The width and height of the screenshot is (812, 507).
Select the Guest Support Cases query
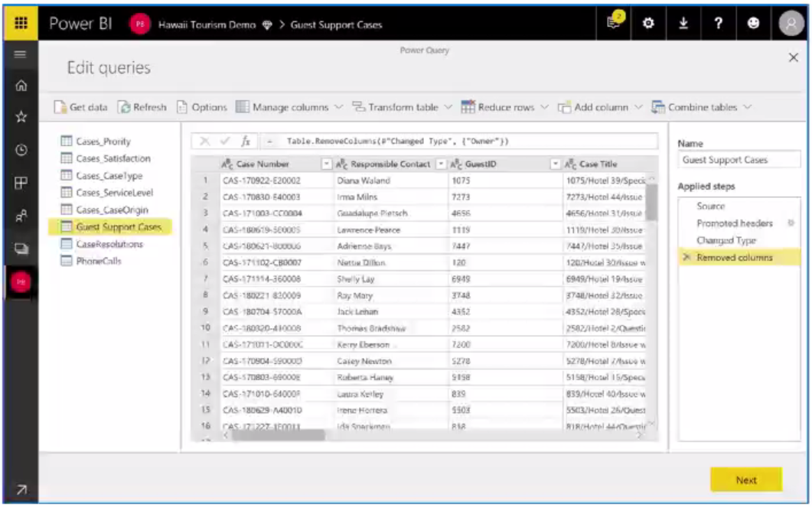[x=110, y=226]
